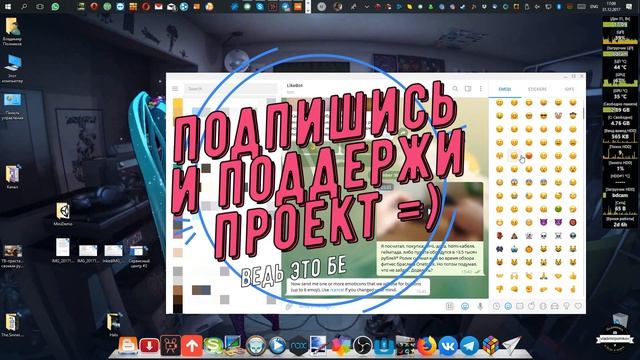Viewport: 640px width, 360px height.
Task: Toggle emoji panel smiley in message bar
Action: [x=465, y=306]
